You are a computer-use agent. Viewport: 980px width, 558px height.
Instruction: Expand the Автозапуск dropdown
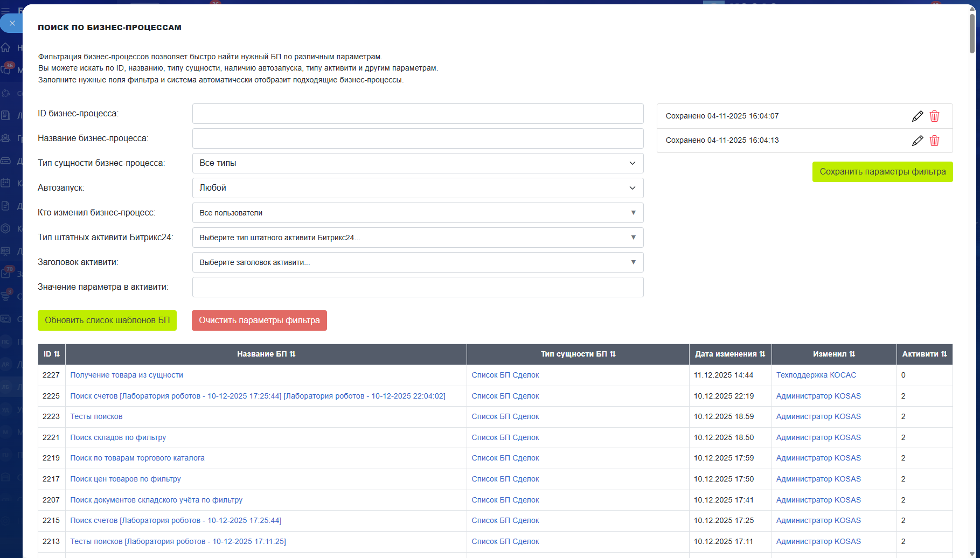pos(418,188)
